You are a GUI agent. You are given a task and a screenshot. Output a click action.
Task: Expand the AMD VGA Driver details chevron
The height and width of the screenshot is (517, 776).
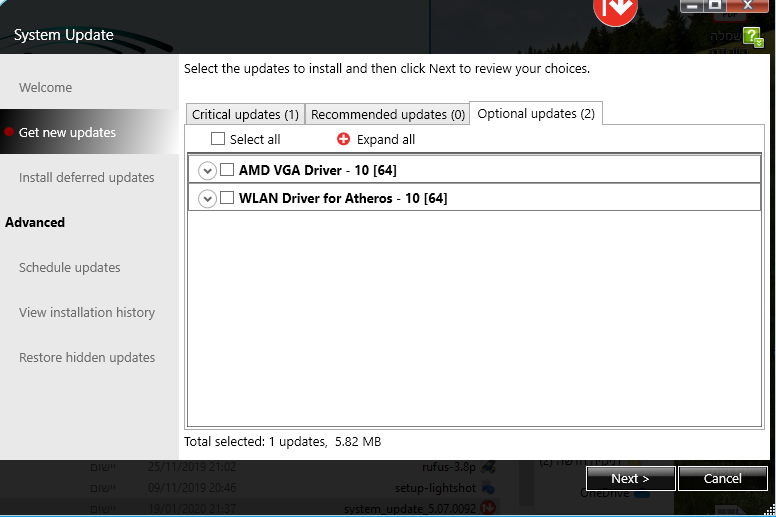pyautogui.click(x=207, y=171)
